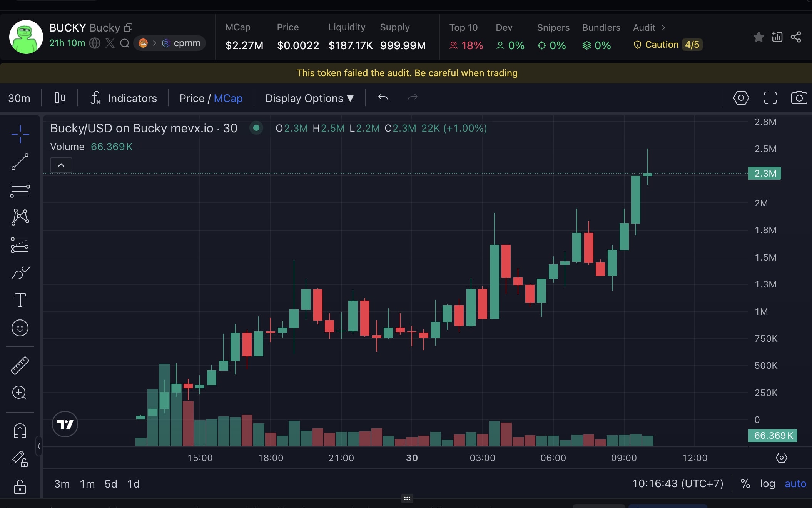
Task: Grab the bottom panel resize handle
Action: [407, 498]
